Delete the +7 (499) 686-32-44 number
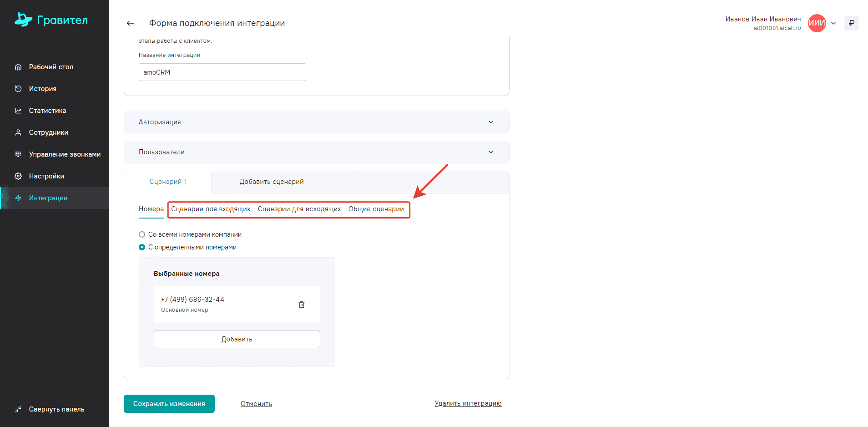 [301, 305]
